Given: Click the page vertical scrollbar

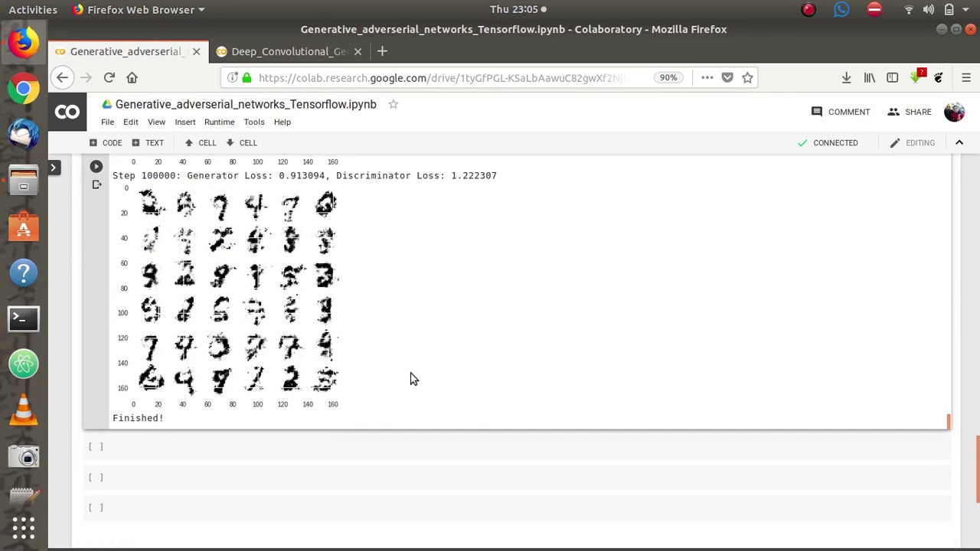Looking at the screenshot, I should [978, 469].
